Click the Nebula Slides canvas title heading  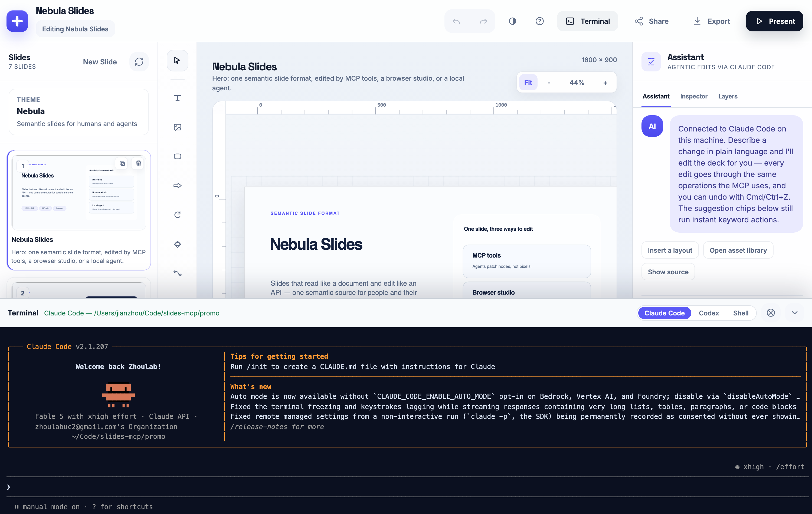point(244,67)
